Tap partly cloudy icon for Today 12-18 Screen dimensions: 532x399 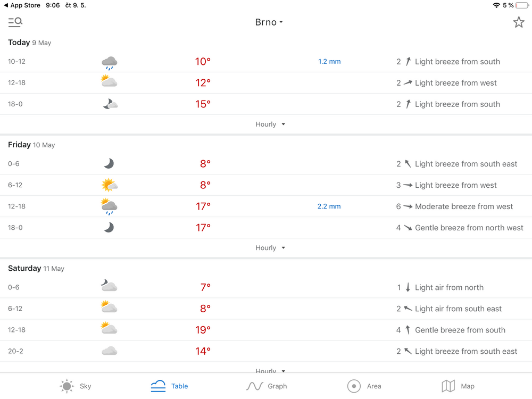pyautogui.click(x=109, y=82)
